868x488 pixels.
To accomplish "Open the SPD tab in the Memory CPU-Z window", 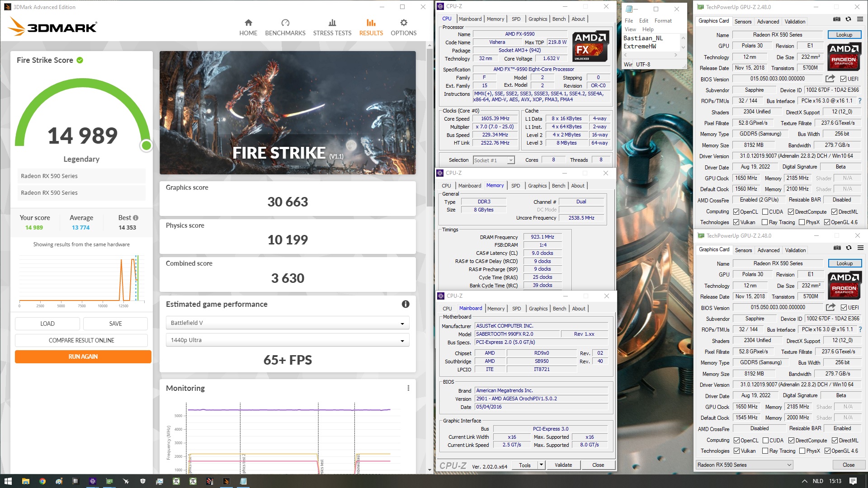I will [516, 186].
